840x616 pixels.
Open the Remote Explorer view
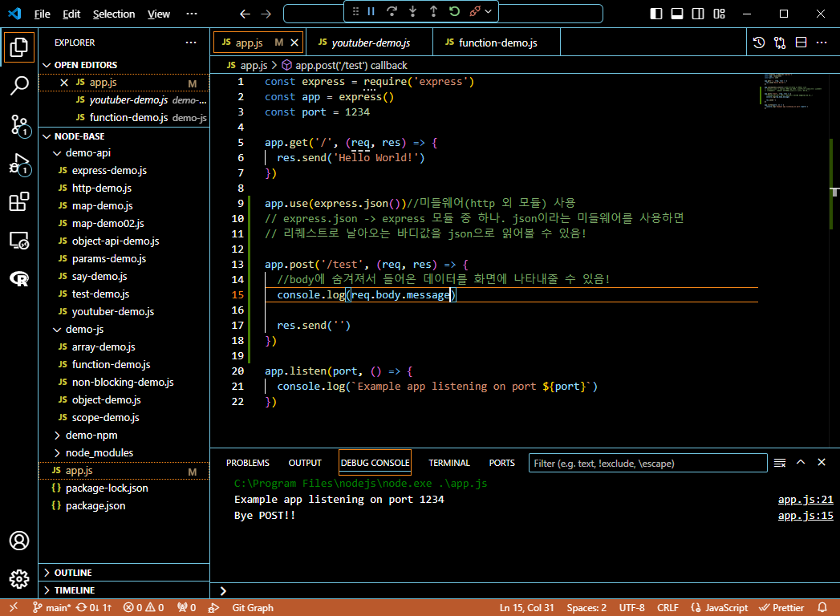(x=19, y=241)
